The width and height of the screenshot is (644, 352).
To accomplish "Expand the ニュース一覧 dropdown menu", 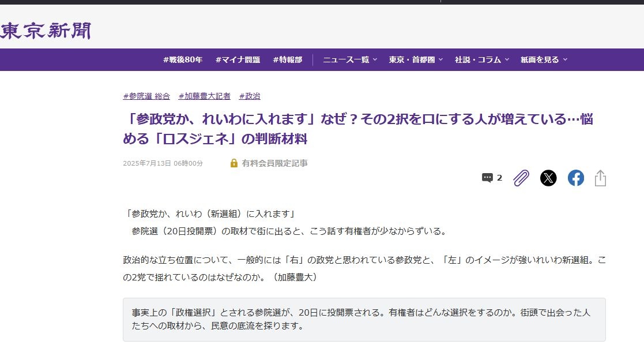I will pos(350,59).
